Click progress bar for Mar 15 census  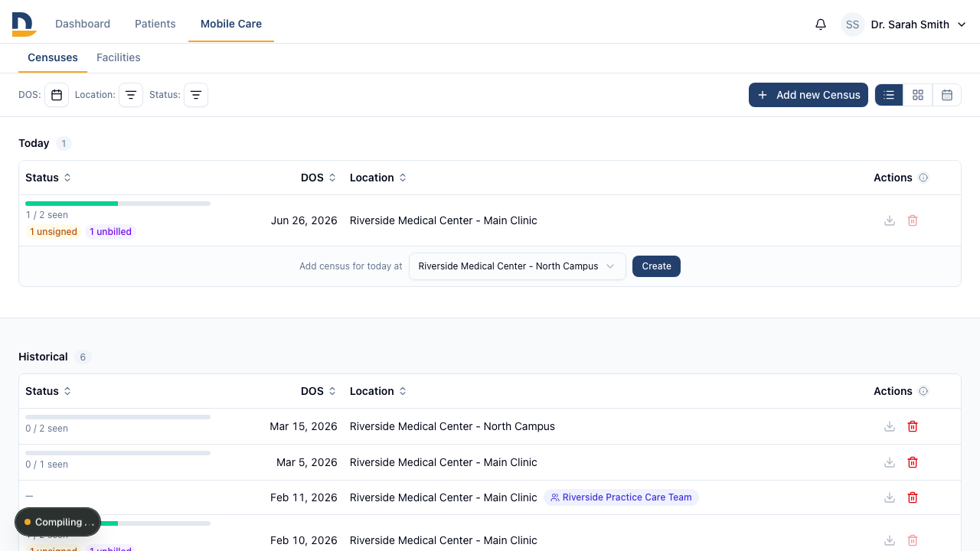(118, 417)
